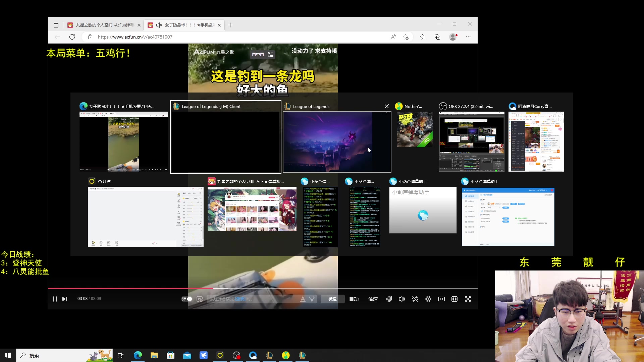Close the 九星之歌的个人空间 tab
Image resolution: width=644 pixels, height=362 pixels.
click(139, 25)
